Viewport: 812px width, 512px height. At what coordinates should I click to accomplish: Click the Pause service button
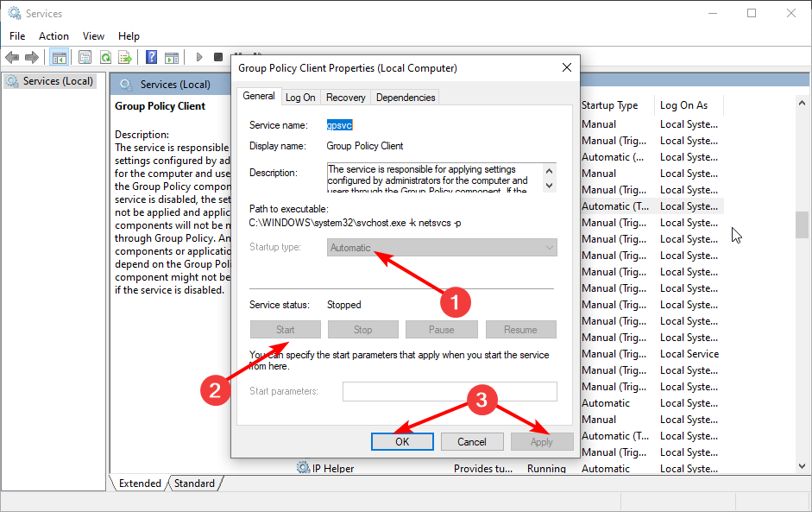(441, 330)
